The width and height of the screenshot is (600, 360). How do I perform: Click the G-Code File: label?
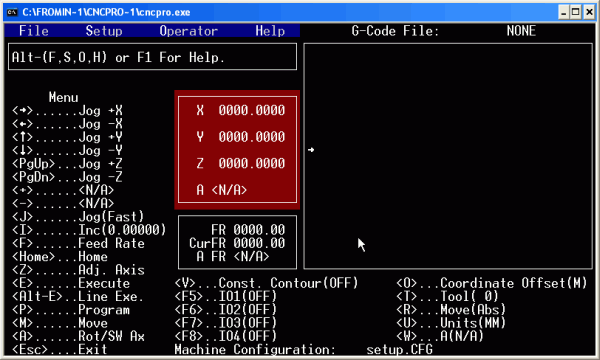[x=395, y=31]
